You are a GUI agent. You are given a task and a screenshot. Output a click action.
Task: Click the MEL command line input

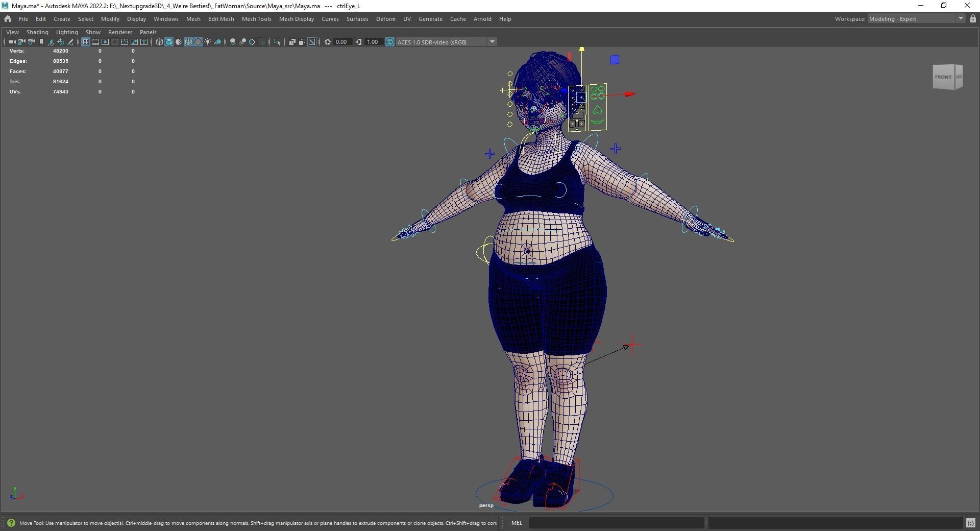617,523
